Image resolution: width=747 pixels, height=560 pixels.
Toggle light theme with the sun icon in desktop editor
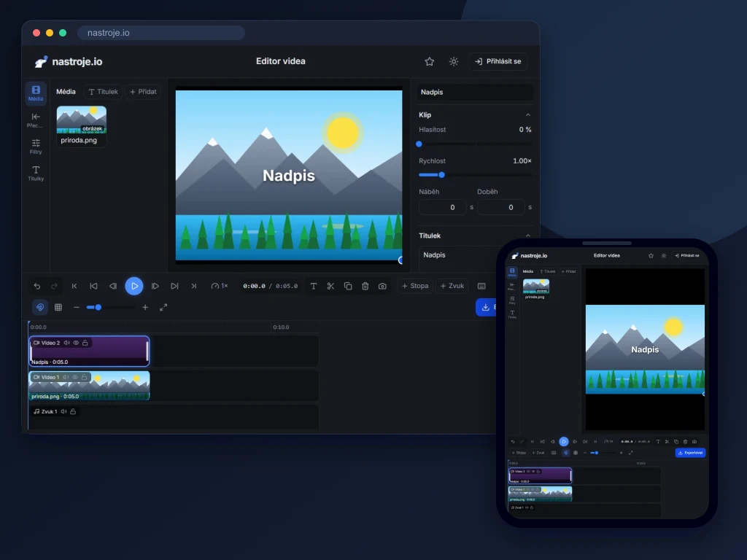point(454,61)
